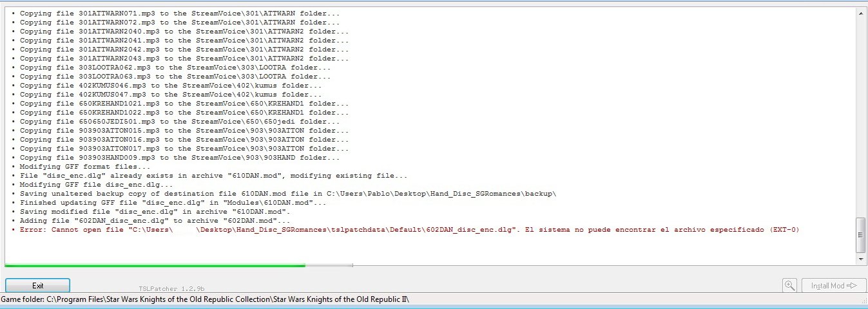This screenshot has height=309, width=868.
Task: Click the scrollbar down arrow
Action: [860, 257]
